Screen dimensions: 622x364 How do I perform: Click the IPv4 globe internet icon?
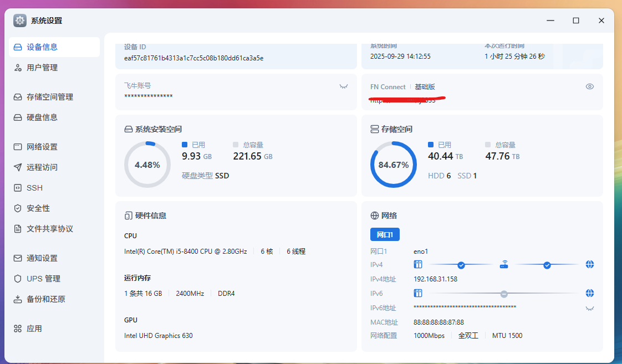590,265
